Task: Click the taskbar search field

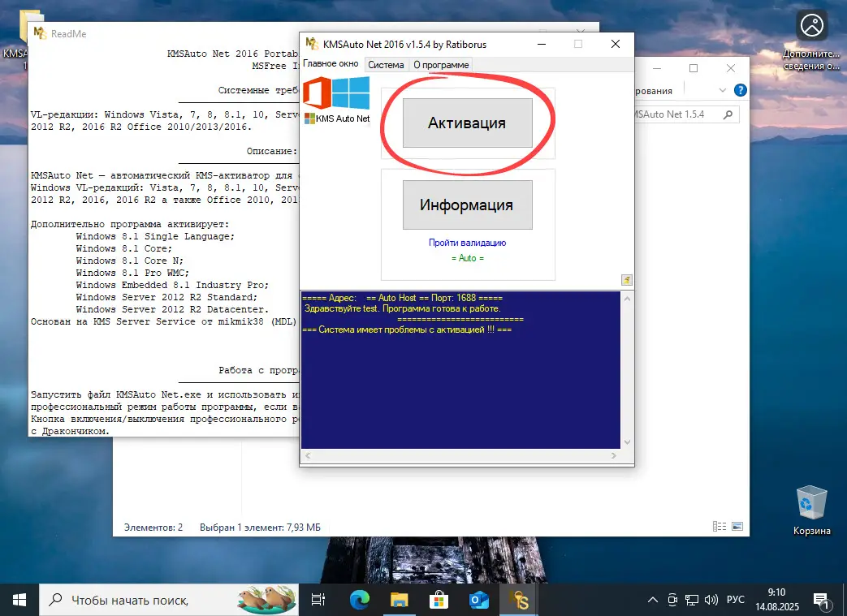Action: (162, 600)
